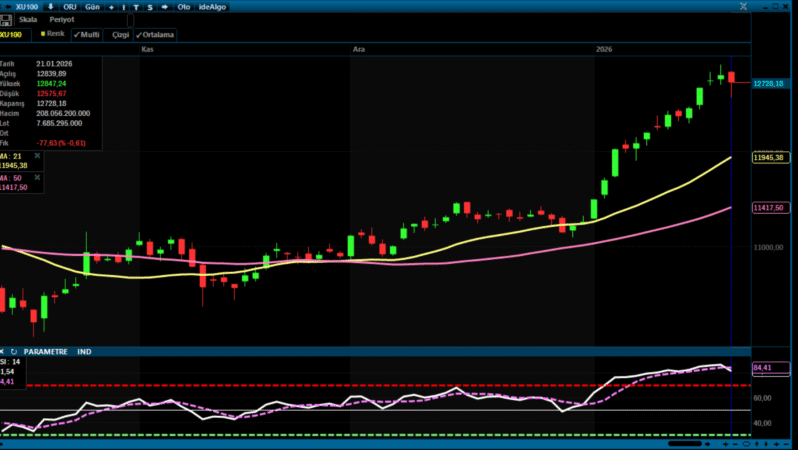Toggle the Çizgi option

click(119, 34)
